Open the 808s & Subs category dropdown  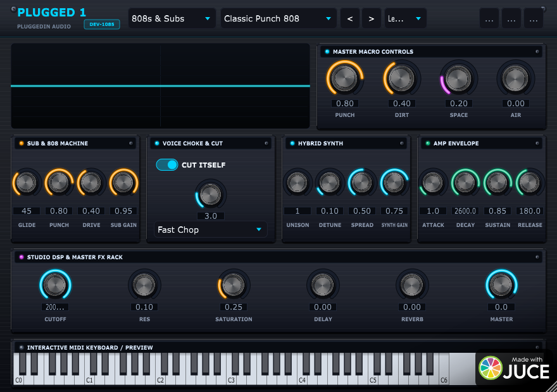click(172, 18)
